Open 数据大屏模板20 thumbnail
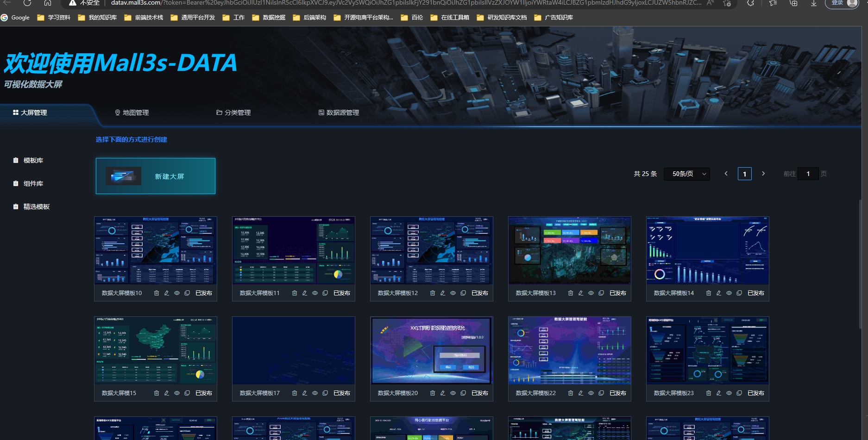 tap(432, 351)
